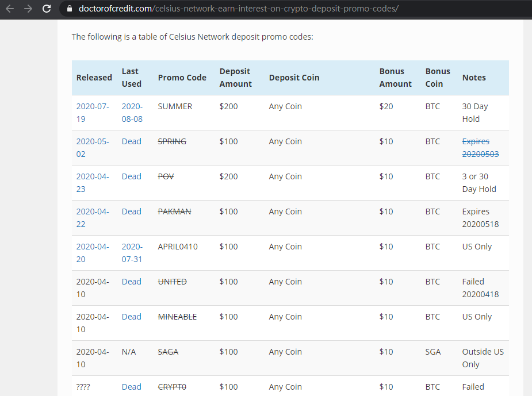
Task: Open the struck-through Expires 20200503 link
Action: click(x=480, y=148)
